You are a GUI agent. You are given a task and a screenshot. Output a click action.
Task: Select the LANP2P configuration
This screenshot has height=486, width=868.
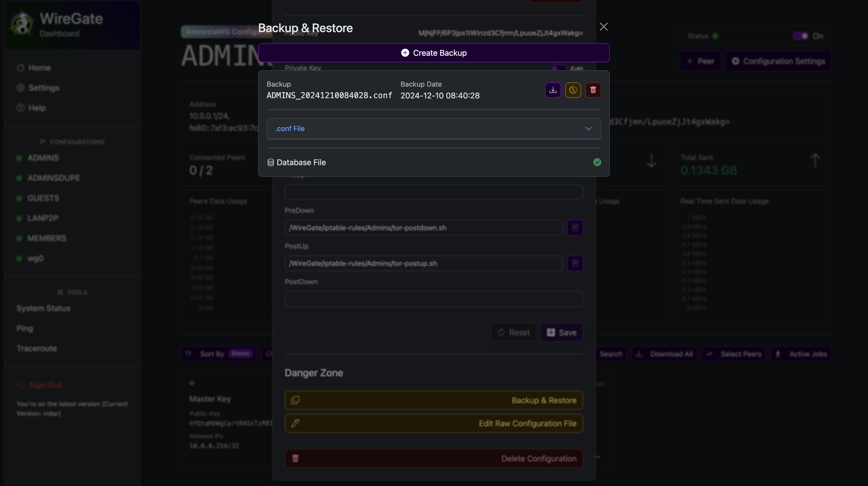tap(43, 218)
